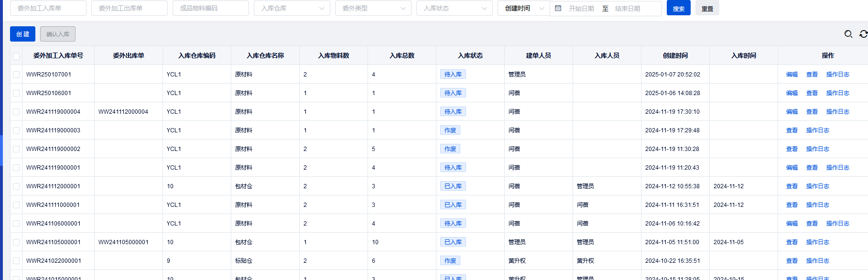
Task: Click the 开始日期 start date field
Action: [x=581, y=9]
